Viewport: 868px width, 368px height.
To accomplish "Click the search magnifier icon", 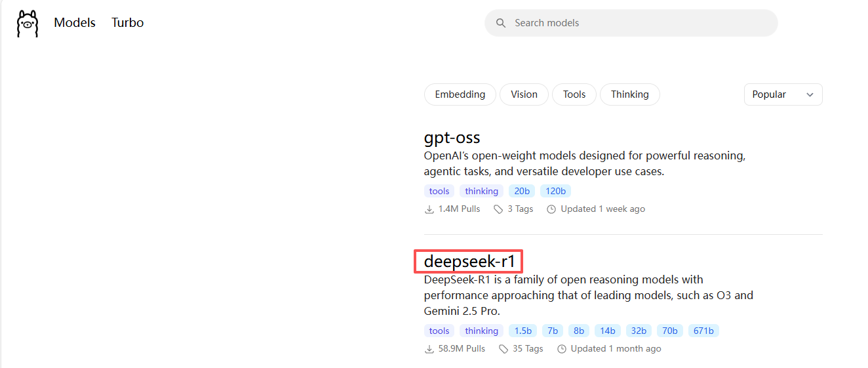I will coord(501,23).
